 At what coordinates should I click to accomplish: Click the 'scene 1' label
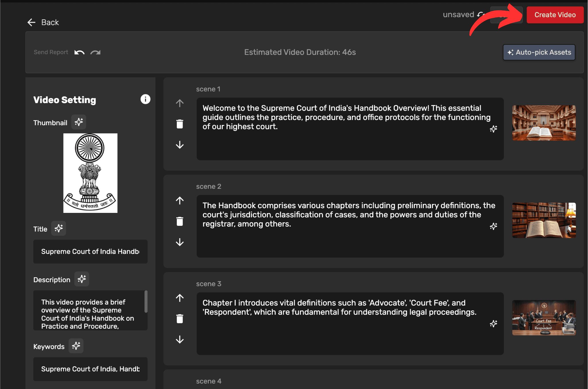pyautogui.click(x=208, y=89)
